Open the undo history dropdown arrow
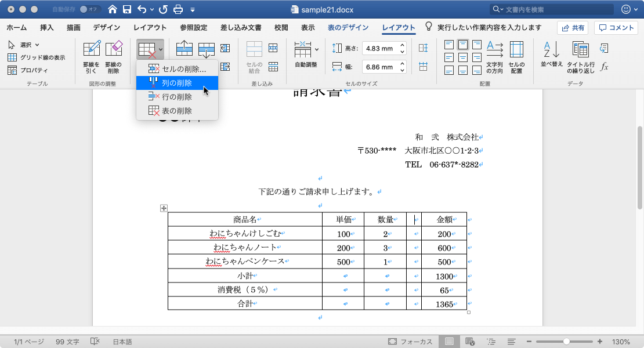Screen dimensions: 644x348 pos(152,9)
